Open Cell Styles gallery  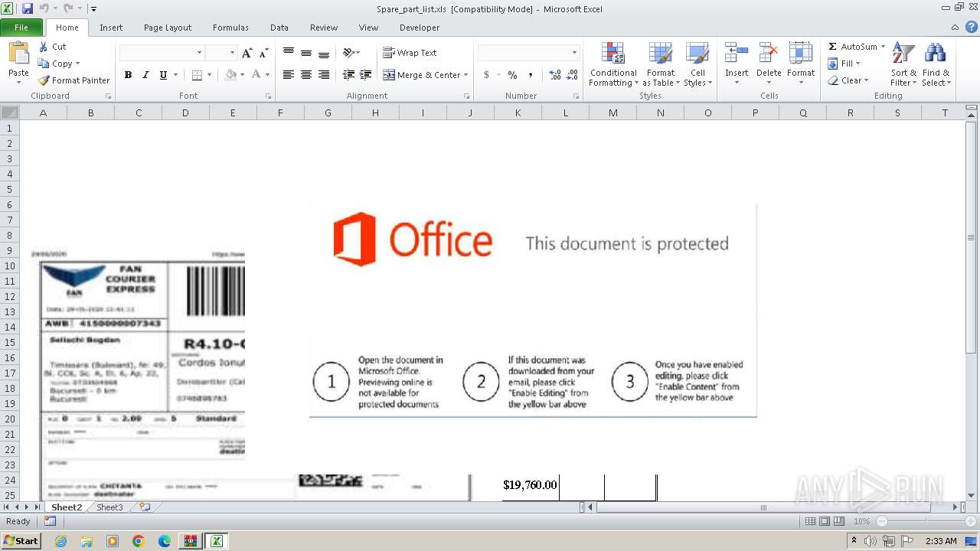pyautogui.click(x=697, y=65)
